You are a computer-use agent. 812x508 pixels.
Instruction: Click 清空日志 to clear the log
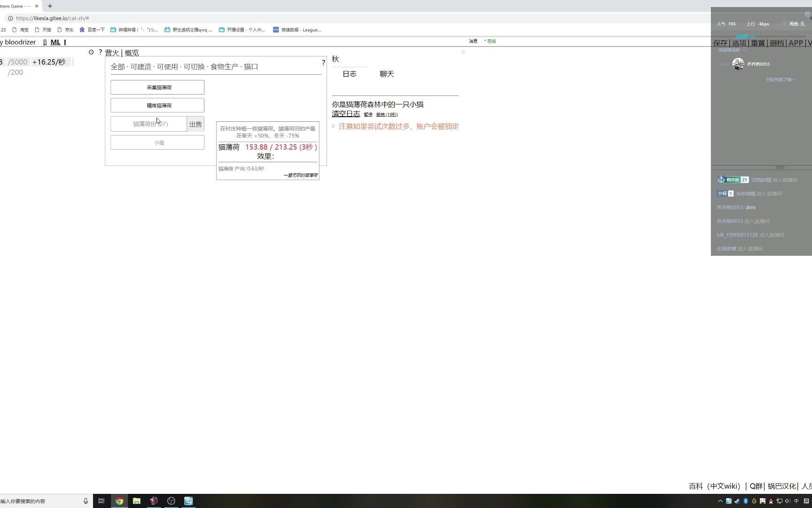(x=346, y=113)
